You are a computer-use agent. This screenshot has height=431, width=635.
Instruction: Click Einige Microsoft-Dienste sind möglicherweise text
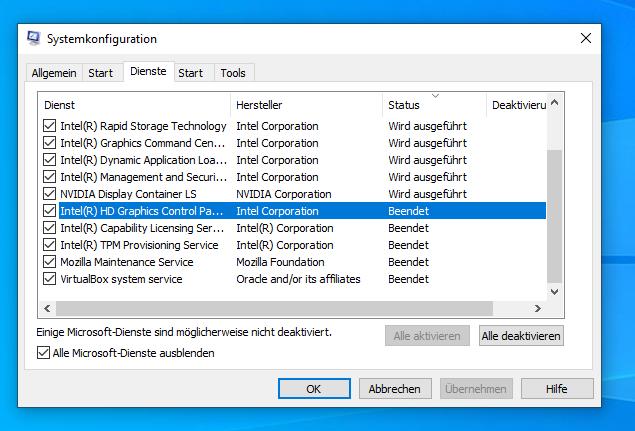point(184,332)
